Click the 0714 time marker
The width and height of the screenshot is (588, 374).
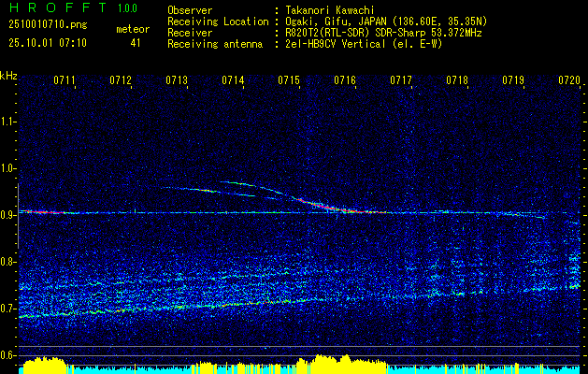coord(233,80)
